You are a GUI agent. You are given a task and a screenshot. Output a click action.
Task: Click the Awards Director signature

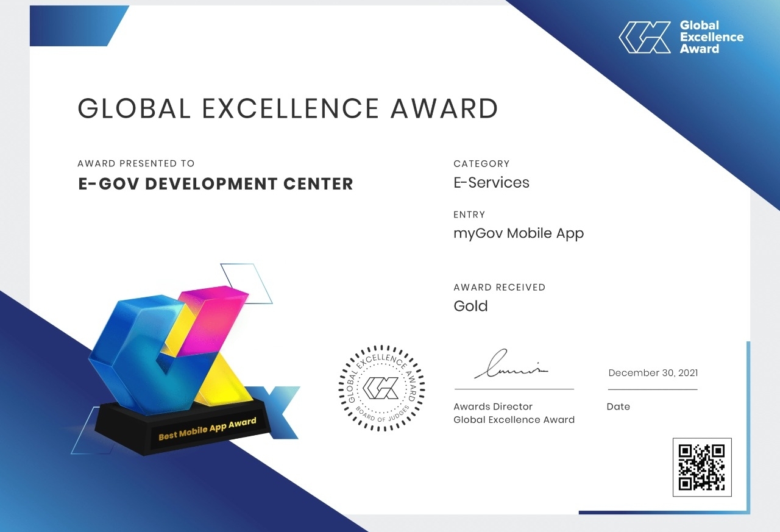511,364
